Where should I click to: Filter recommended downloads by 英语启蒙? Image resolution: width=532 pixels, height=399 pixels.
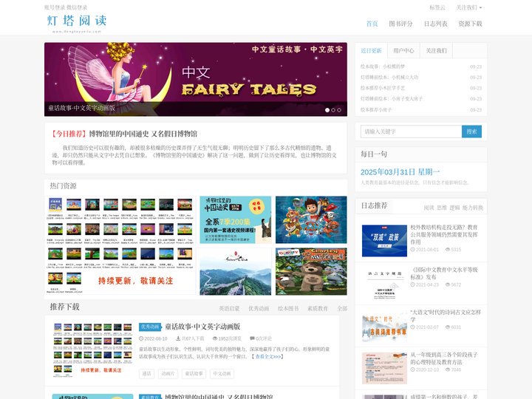229,308
